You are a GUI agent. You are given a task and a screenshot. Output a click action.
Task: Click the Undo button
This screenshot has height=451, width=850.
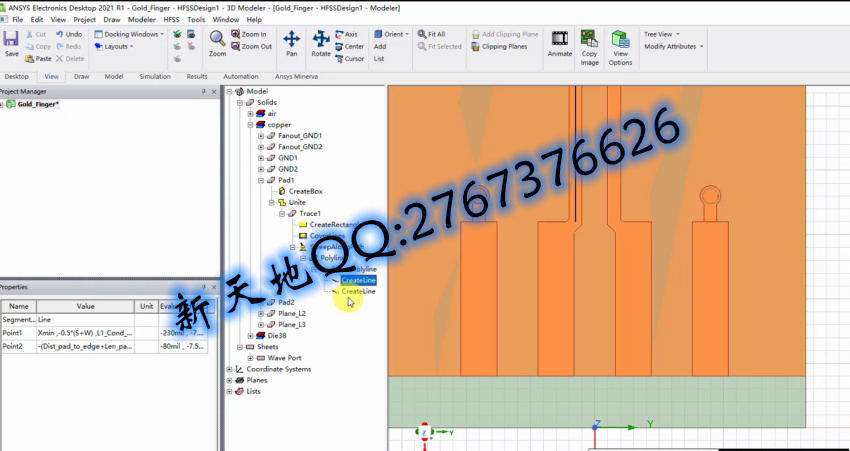[68, 34]
